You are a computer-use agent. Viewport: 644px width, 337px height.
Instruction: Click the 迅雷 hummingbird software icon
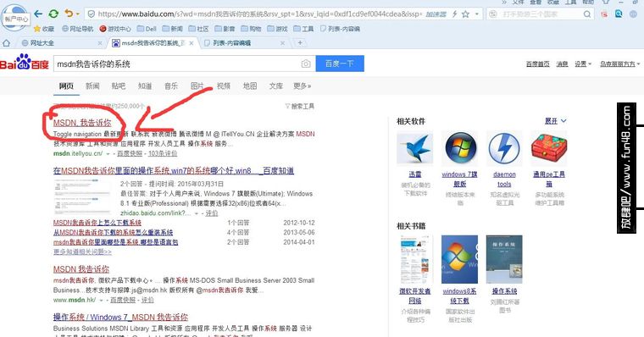[415, 148]
